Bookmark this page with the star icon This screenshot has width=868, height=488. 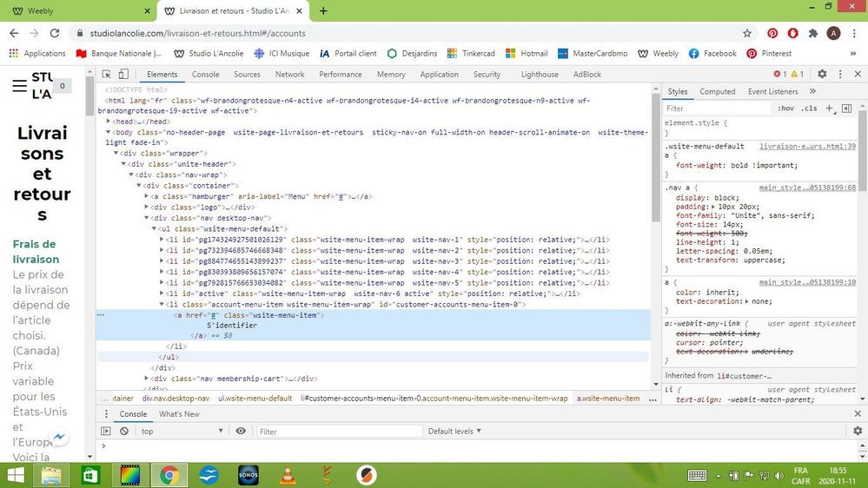pyautogui.click(x=746, y=33)
